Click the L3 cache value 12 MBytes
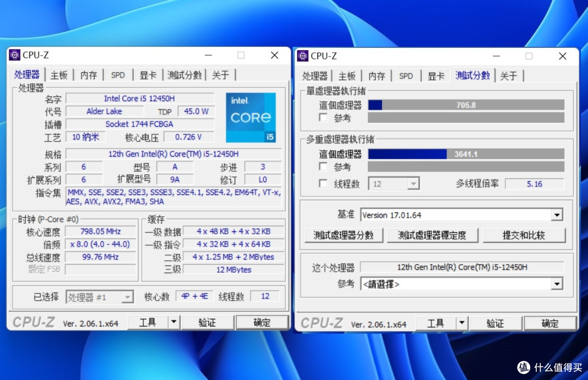 pos(234,269)
